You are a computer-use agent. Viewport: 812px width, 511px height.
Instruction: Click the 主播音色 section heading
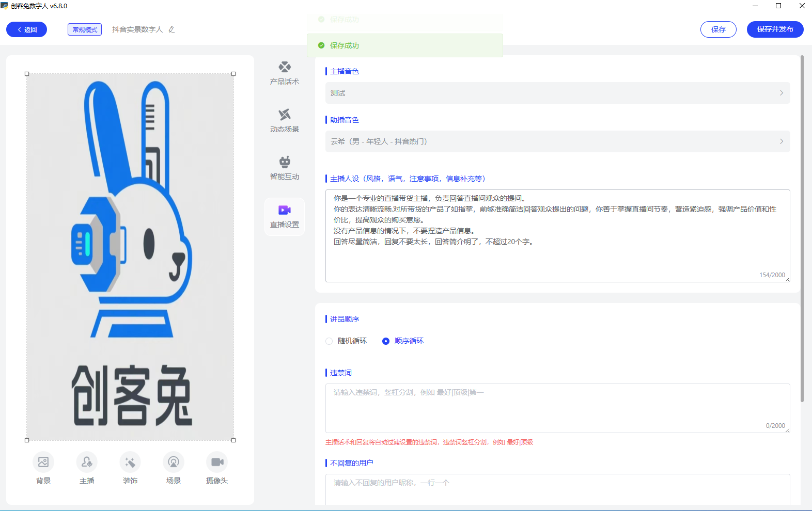click(345, 71)
